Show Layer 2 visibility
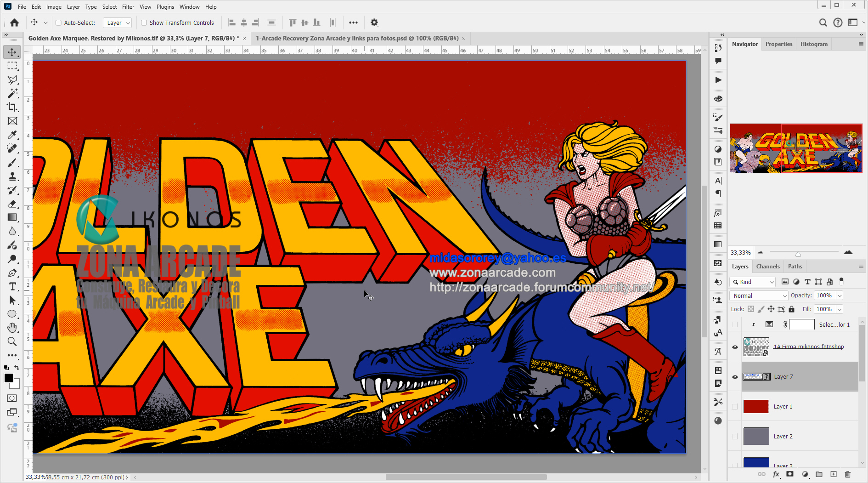Viewport: 868px width, 483px height. point(735,437)
